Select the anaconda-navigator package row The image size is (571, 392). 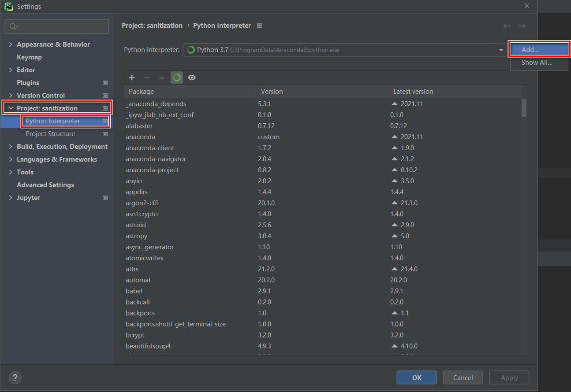tap(323, 159)
